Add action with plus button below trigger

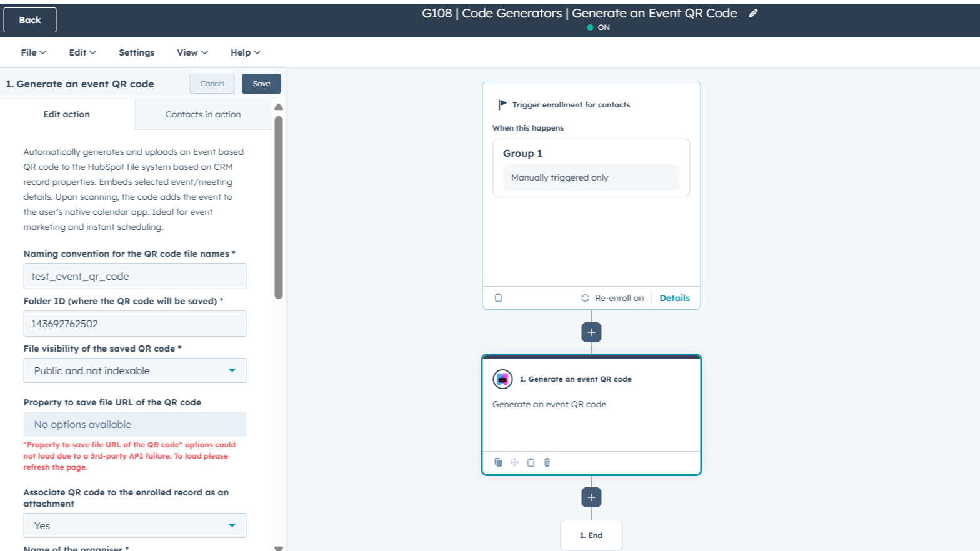pos(591,332)
